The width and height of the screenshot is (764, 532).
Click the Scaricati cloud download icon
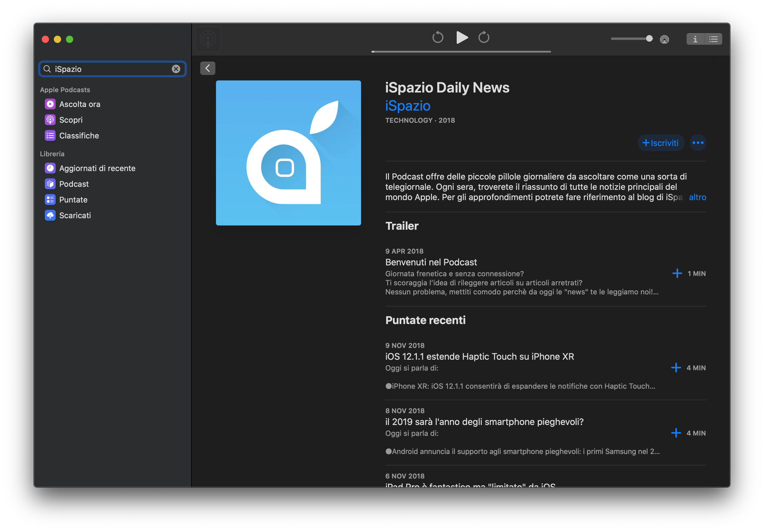50,216
